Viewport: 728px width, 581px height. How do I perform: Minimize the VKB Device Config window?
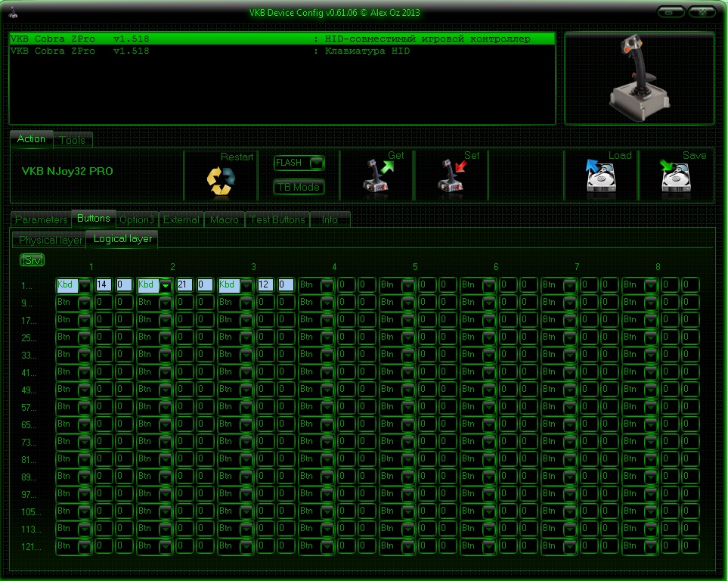[x=671, y=12]
